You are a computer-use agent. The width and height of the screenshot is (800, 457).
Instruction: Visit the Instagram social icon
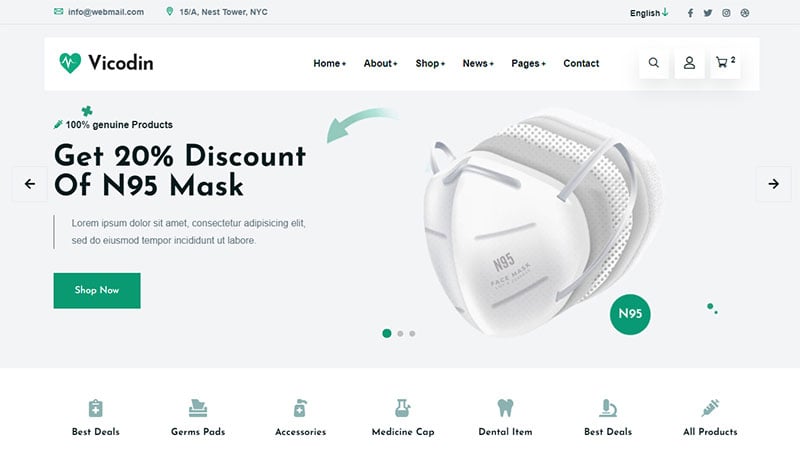[x=726, y=13]
